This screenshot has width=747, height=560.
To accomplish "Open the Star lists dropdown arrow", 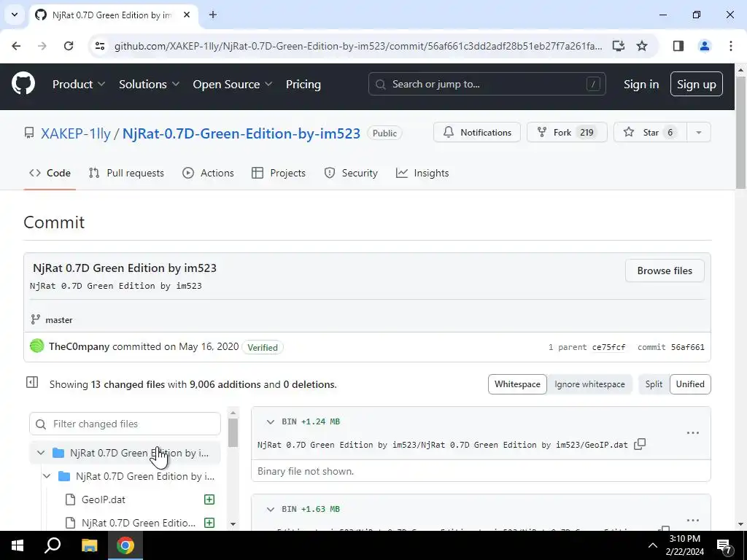I will [698, 133].
